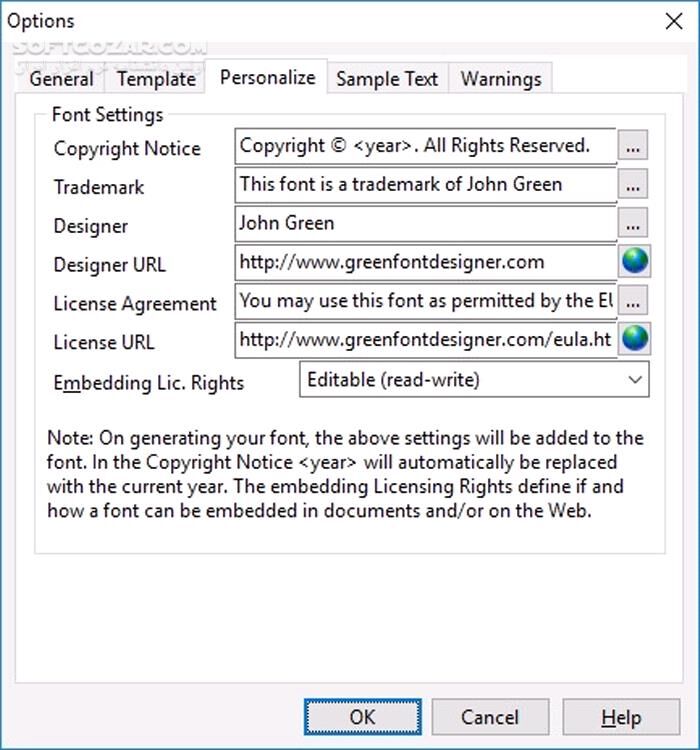
Task: Click the License Agreement text field
Action: pyautogui.click(x=425, y=301)
